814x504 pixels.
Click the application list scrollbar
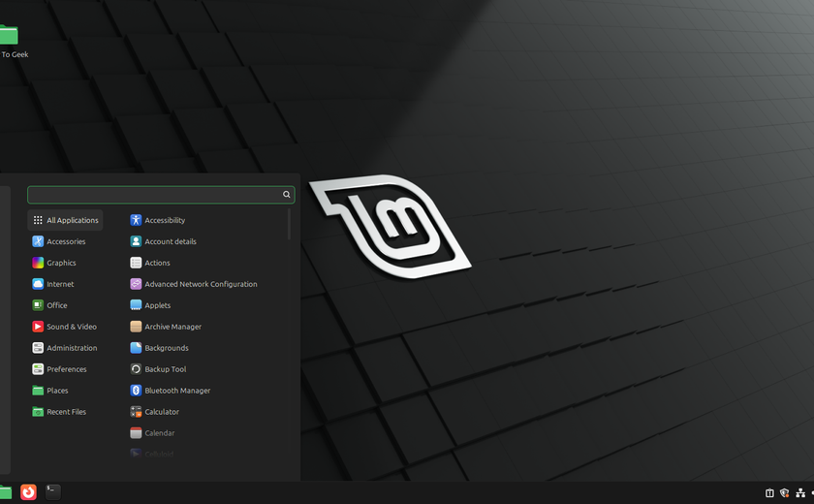[289, 224]
